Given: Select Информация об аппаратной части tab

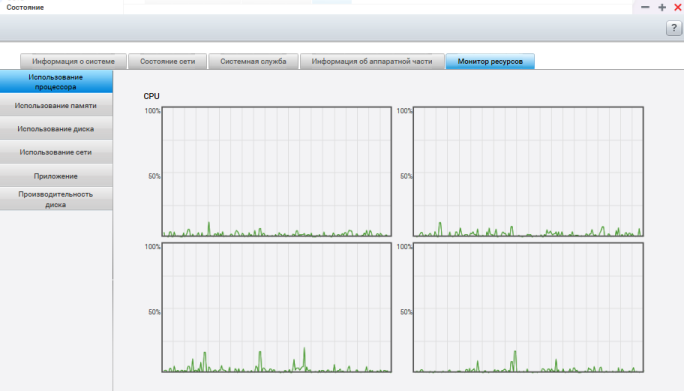Looking at the screenshot, I should (x=372, y=62).
